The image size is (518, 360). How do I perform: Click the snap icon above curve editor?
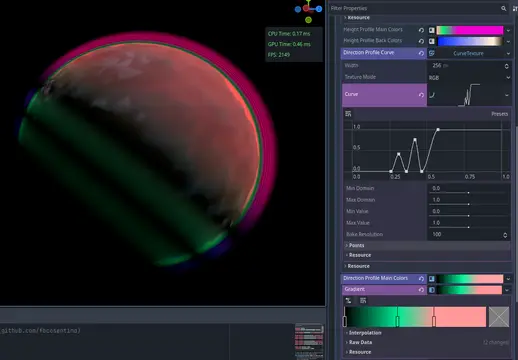pyautogui.click(x=348, y=114)
